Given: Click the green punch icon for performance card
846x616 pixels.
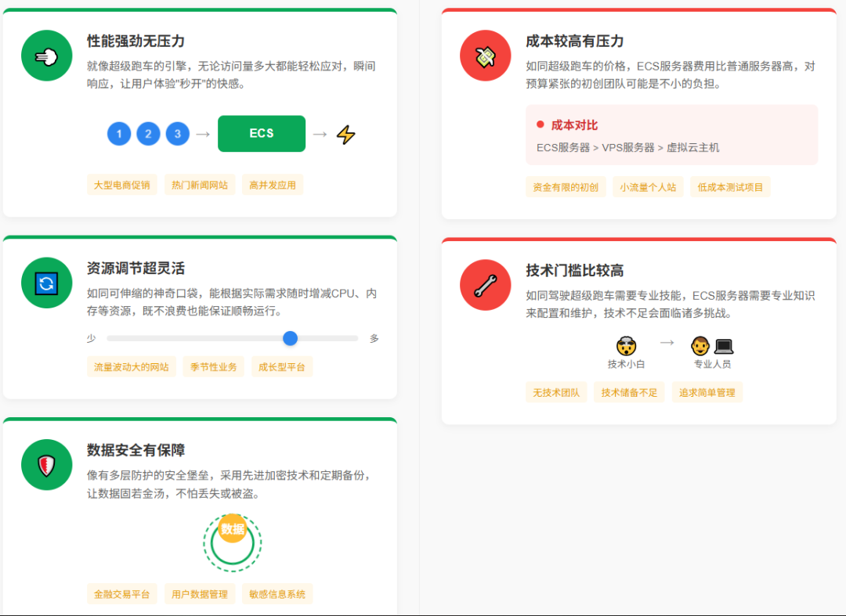Looking at the screenshot, I should (x=46, y=56).
